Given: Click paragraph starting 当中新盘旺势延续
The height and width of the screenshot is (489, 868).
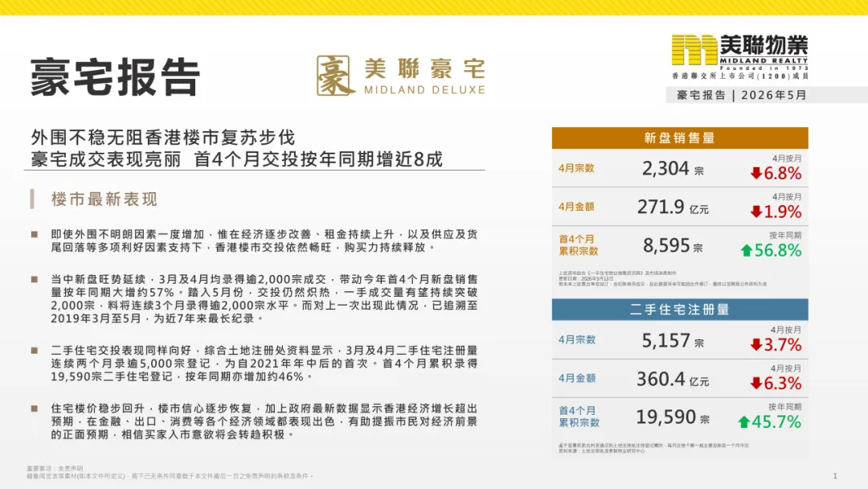Looking at the screenshot, I should pyautogui.click(x=264, y=299).
